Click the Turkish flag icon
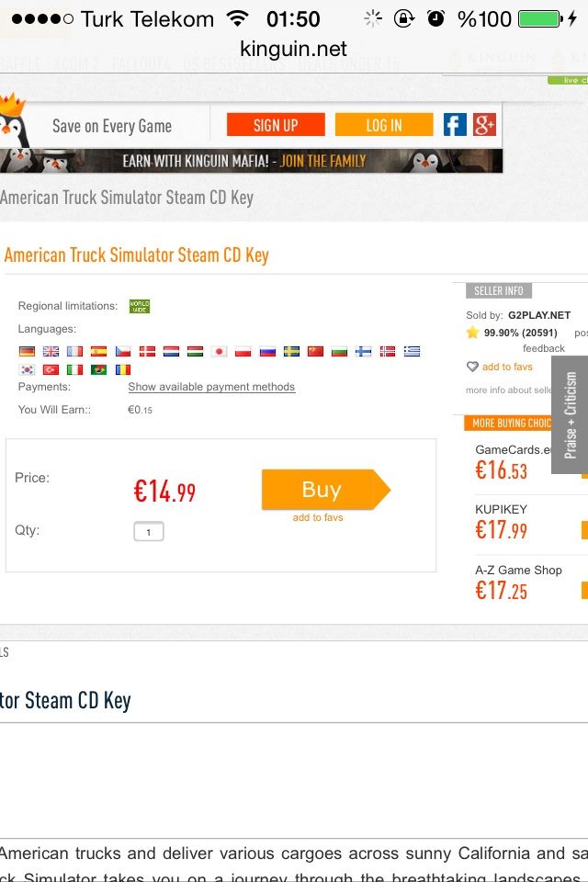The image size is (588, 882). [51, 369]
